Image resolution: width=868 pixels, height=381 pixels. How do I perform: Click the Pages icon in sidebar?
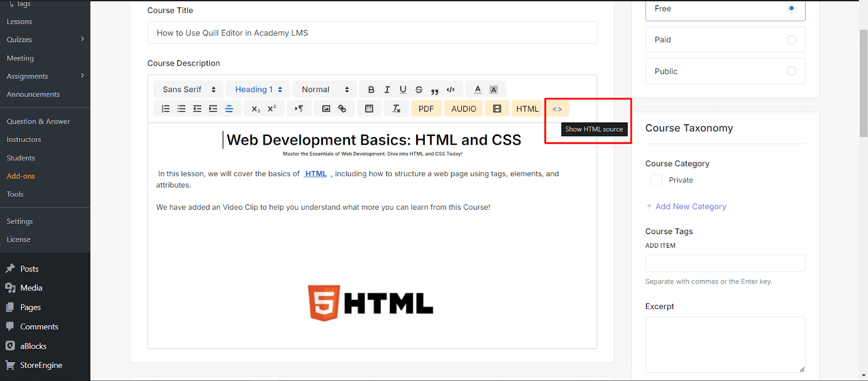tap(10, 307)
